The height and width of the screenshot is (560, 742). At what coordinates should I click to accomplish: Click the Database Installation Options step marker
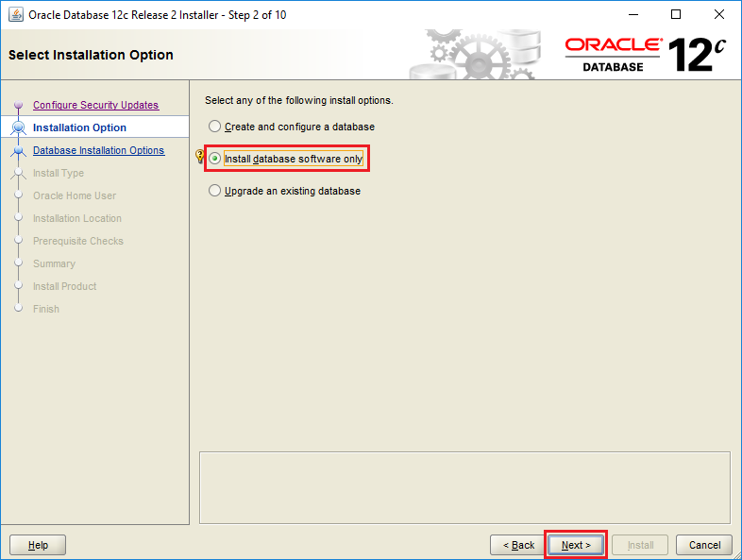point(19,150)
